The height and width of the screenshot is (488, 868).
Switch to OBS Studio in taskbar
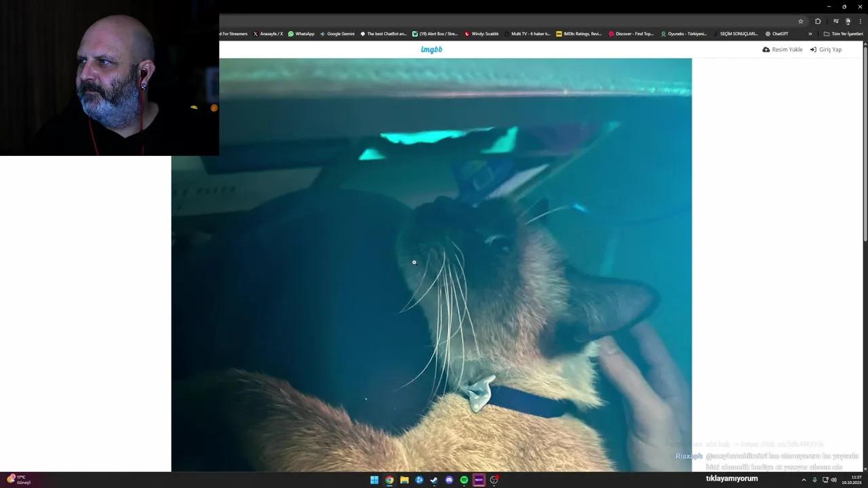494,480
